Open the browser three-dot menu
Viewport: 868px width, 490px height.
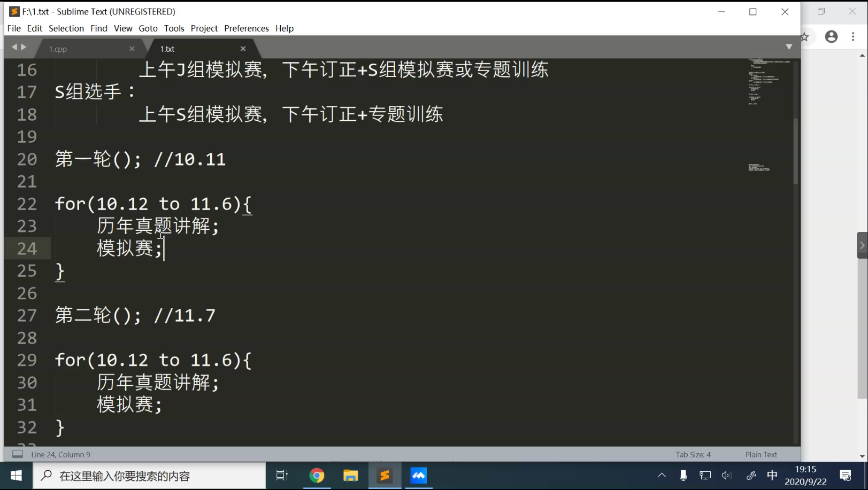click(853, 36)
